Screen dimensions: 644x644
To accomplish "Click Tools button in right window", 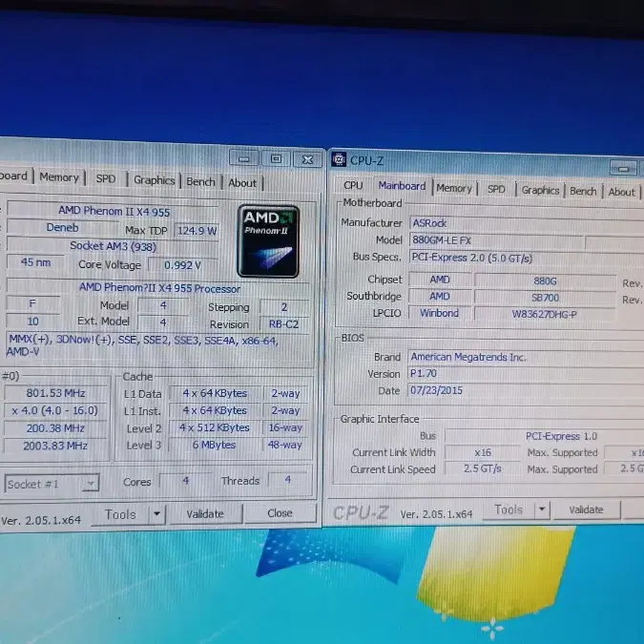I will point(509,509).
